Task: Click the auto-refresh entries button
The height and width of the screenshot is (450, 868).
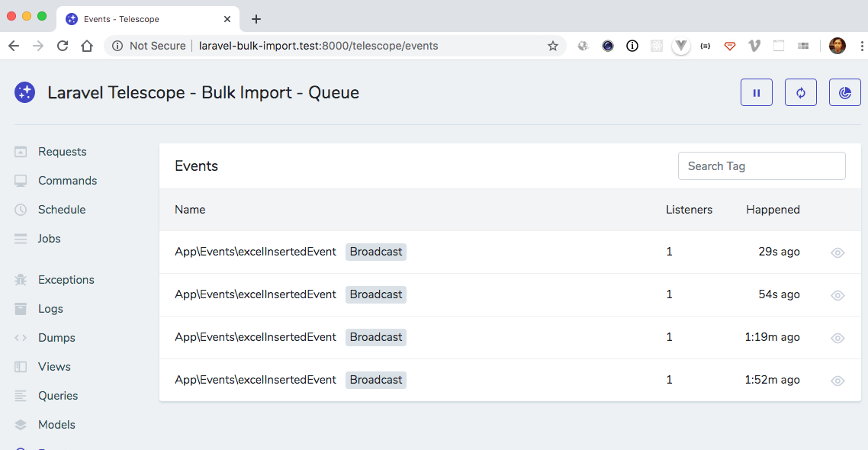Action: pyautogui.click(x=800, y=92)
